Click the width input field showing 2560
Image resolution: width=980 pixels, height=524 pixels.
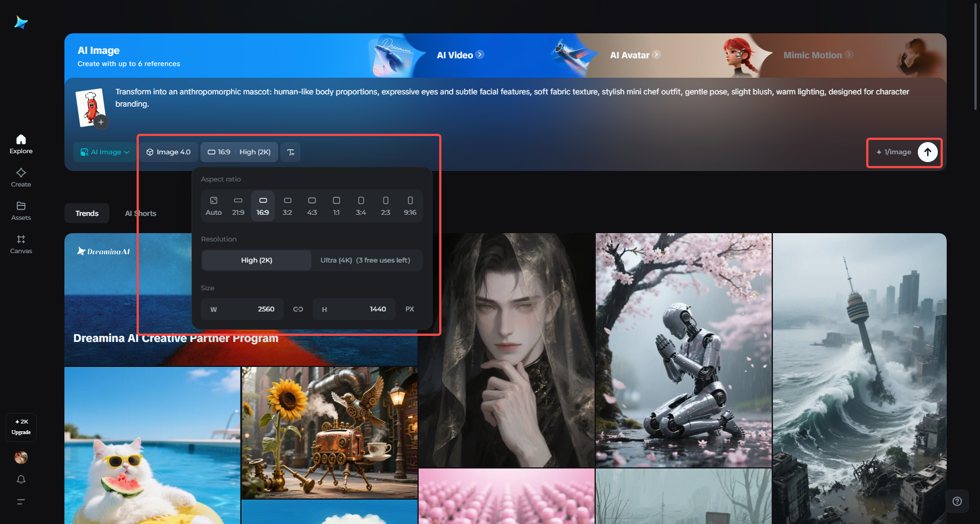[243, 309]
